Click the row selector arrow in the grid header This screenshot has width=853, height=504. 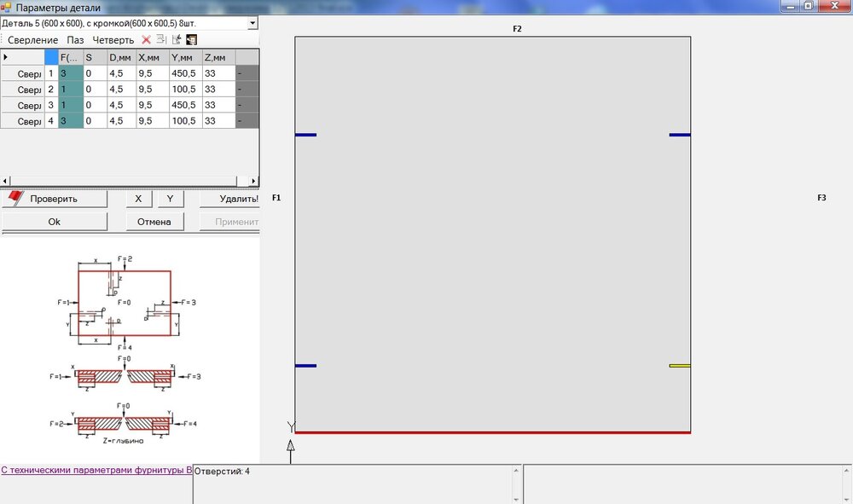5,57
